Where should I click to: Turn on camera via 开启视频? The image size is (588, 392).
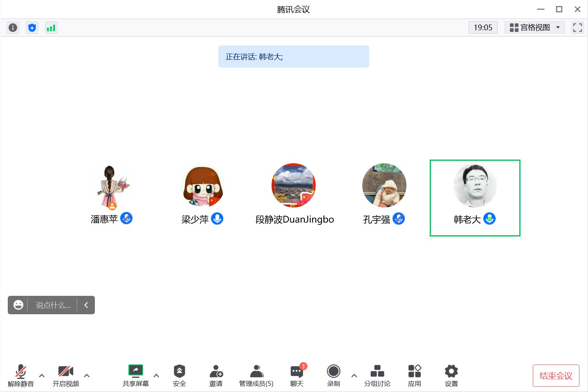tap(66, 375)
